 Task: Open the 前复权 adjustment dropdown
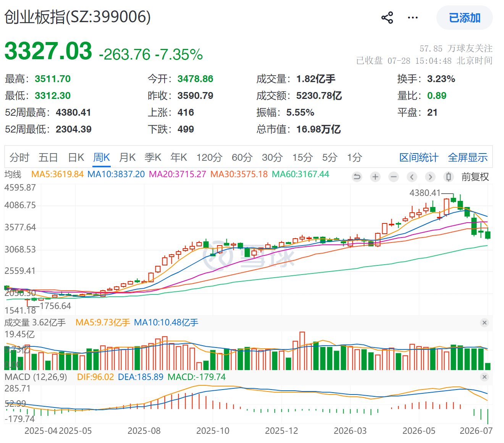click(x=475, y=177)
